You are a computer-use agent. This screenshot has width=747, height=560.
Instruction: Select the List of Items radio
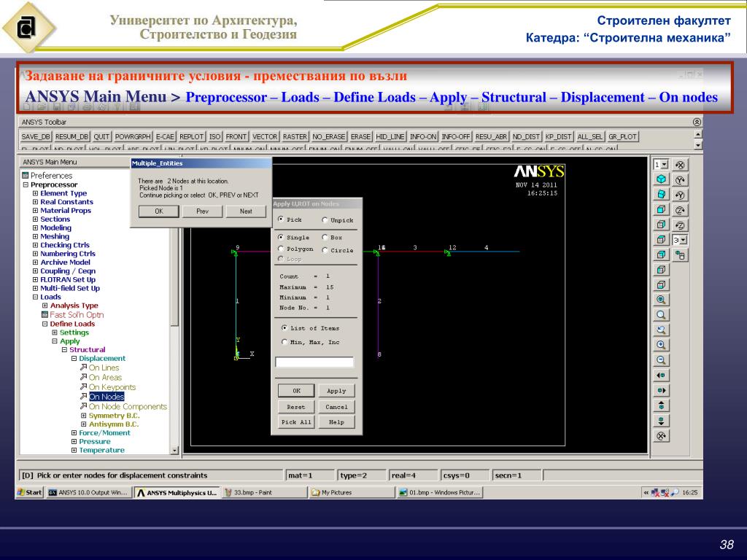(x=285, y=327)
